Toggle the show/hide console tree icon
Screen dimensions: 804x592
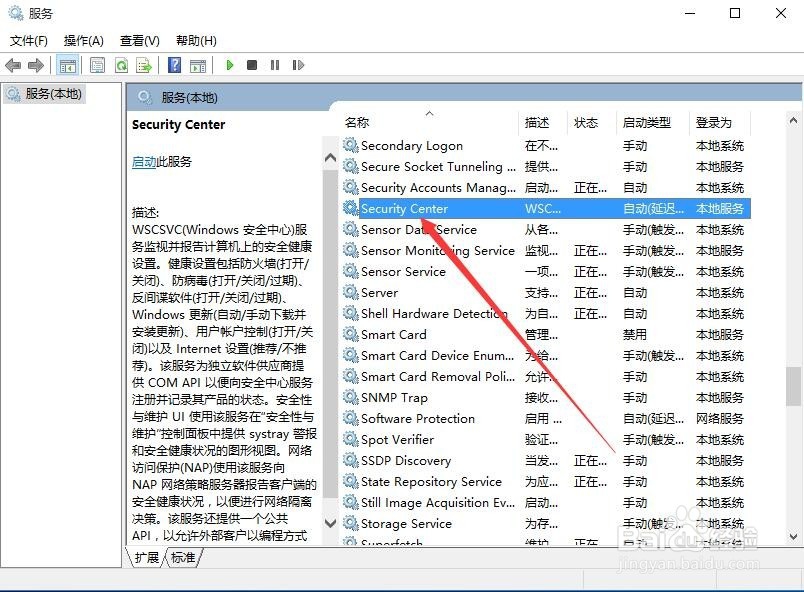[x=68, y=65]
